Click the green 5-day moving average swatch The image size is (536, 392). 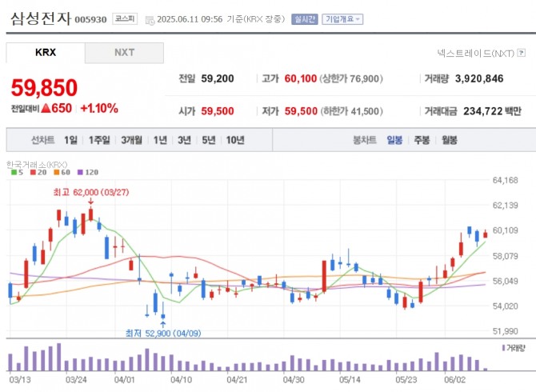tap(14, 172)
